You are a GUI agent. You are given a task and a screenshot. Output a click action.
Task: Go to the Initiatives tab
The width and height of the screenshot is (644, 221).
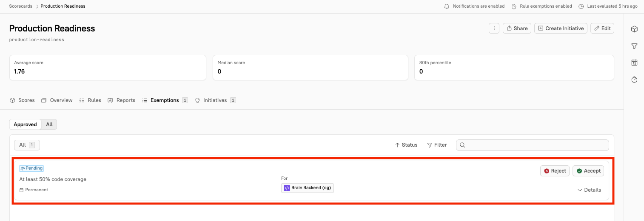click(215, 100)
